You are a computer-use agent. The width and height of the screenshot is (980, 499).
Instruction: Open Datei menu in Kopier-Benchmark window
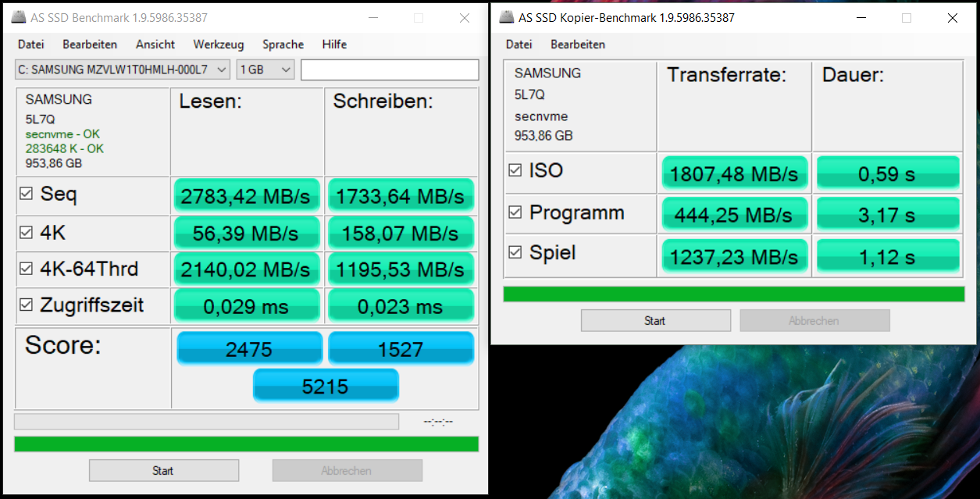519,45
